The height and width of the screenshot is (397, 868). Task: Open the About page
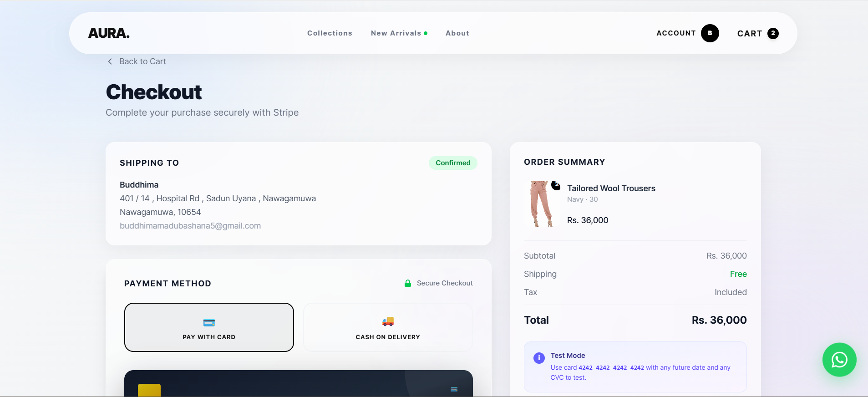pos(457,33)
